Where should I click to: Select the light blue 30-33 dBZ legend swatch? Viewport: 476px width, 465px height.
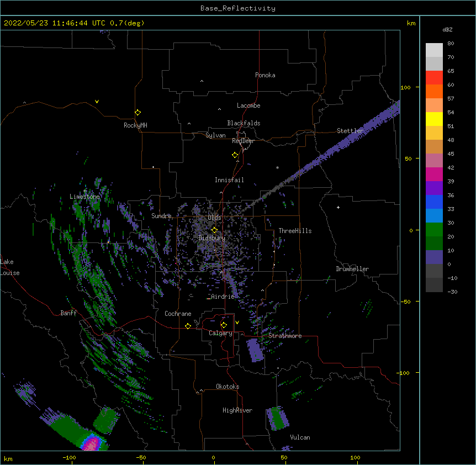pyautogui.click(x=434, y=216)
